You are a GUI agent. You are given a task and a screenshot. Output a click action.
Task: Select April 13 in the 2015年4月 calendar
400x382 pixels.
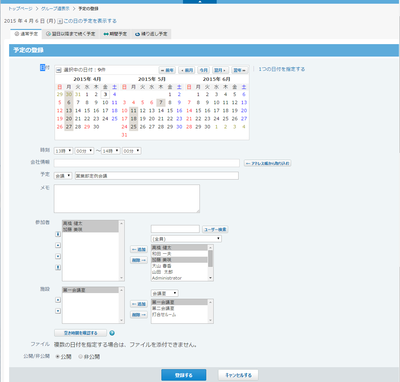[x=69, y=111]
